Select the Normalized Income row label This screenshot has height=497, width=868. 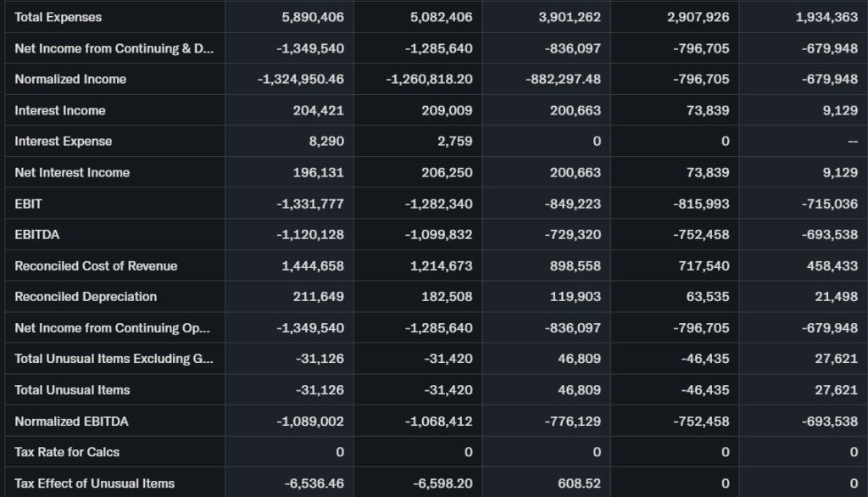coord(70,79)
